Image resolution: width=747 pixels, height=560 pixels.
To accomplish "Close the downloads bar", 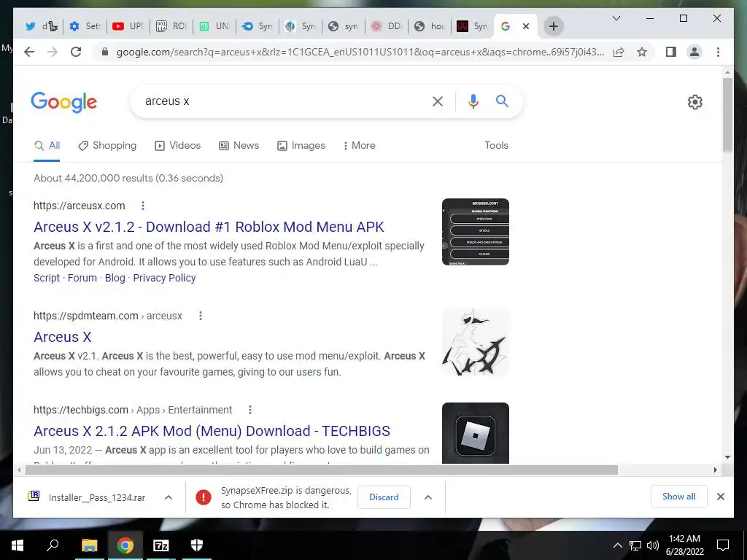I will tap(720, 497).
